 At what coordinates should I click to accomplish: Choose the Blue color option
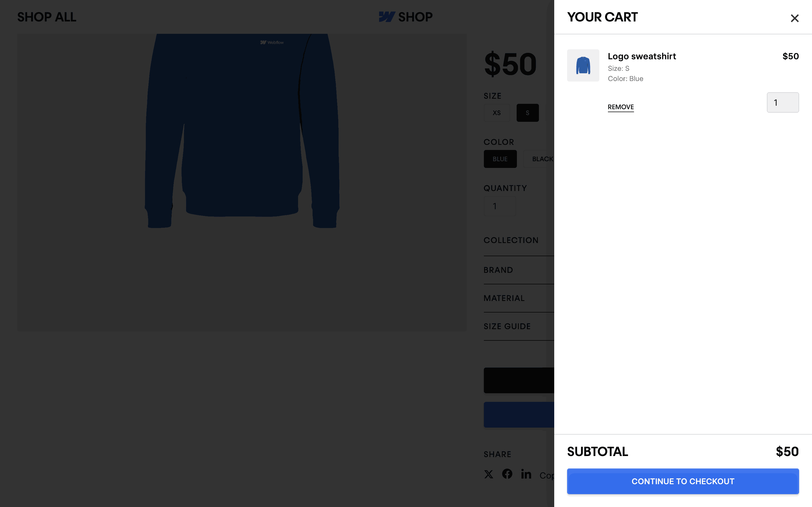pyautogui.click(x=500, y=159)
